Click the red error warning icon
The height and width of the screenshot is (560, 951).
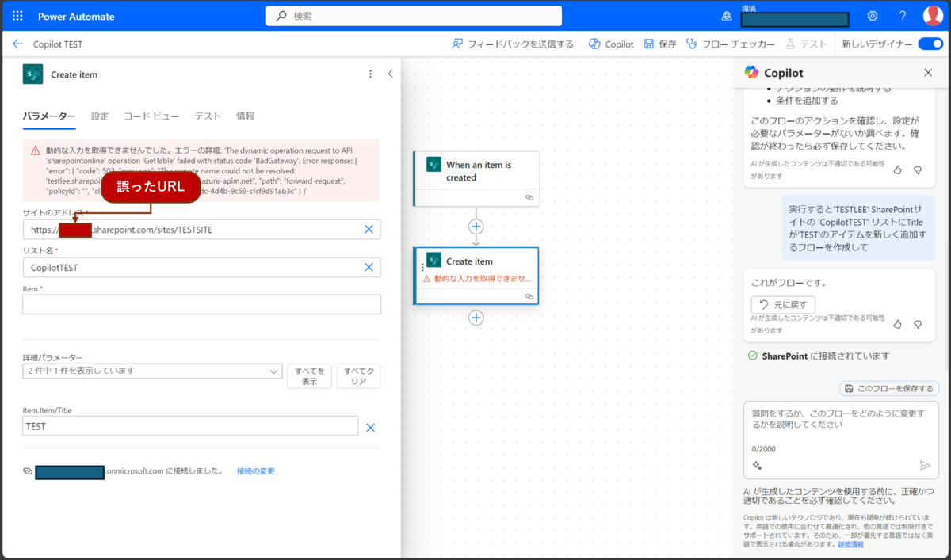35,150
